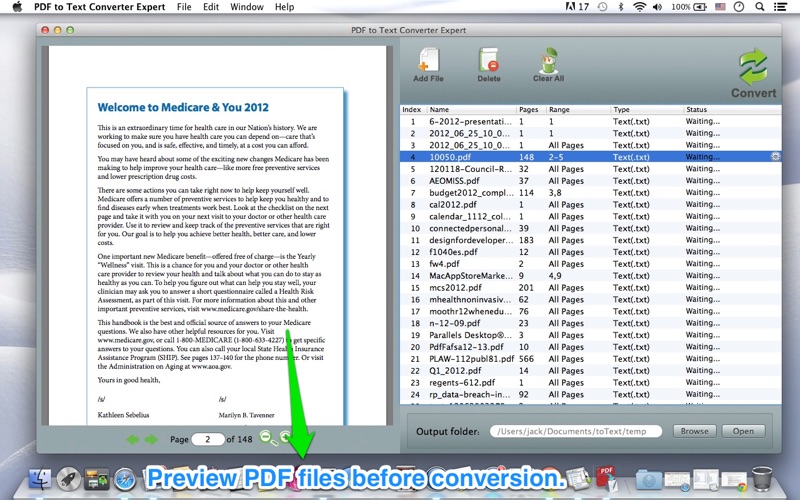Click the page number input field

point(208,439)
